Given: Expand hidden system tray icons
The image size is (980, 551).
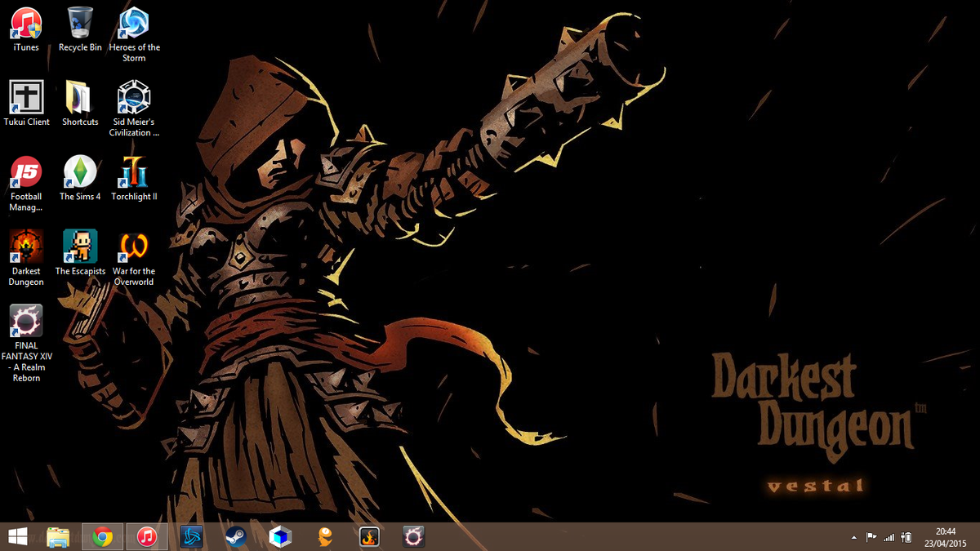Looking at the screenshot, I should tap(854, 537).
